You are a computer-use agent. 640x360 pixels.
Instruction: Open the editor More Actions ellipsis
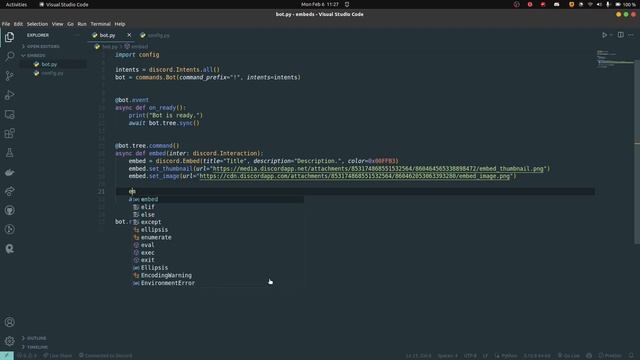[x=631, y=35]
